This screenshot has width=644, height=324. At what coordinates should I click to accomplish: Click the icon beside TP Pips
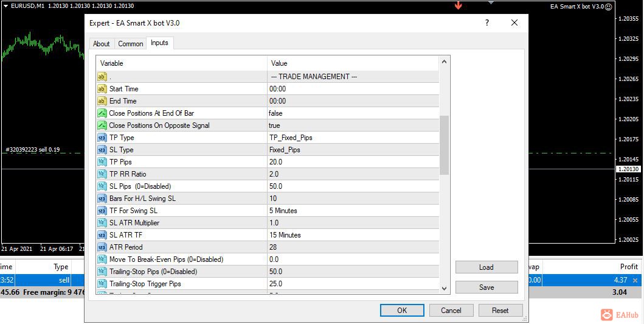(102, 162)
